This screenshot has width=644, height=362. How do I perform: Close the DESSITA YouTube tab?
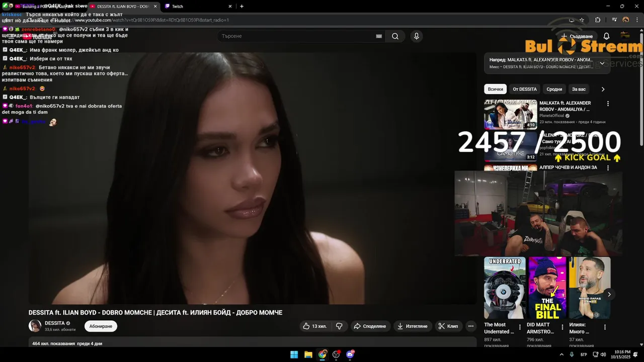[x=155, y=7]
